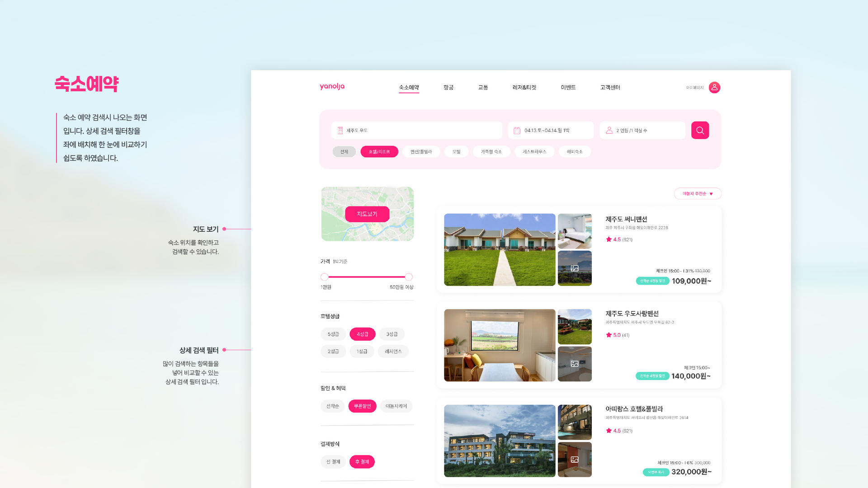The image size is (868, 488).
Task: Click the minimum price slider handle
Action: pyautogui.click(x=324, y=277)
